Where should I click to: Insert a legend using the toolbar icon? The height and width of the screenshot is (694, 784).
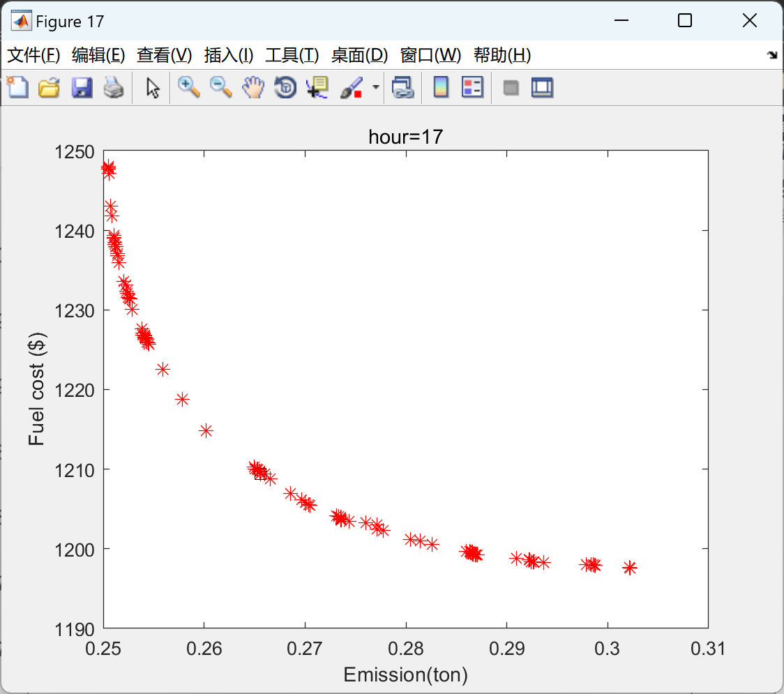(472, 87)
